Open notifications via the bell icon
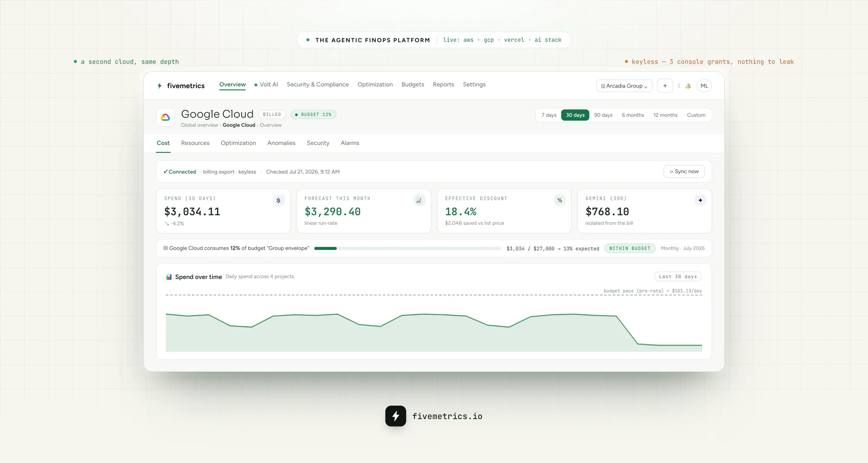 click(x=688, y=86)
